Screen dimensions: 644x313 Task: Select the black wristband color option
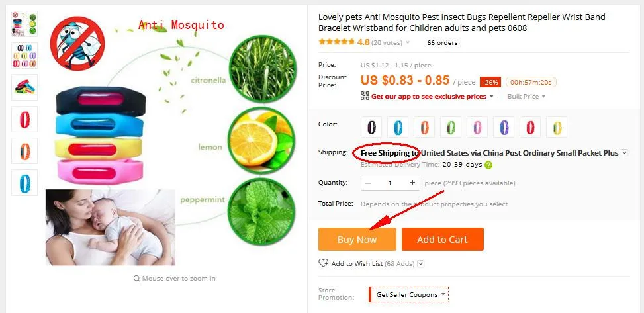(371, 127)
